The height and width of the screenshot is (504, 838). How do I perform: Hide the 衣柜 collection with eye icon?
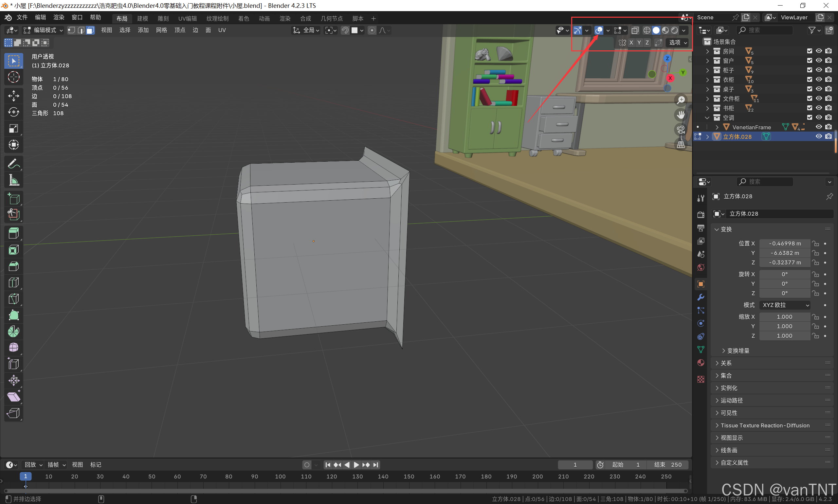point(819,80)
